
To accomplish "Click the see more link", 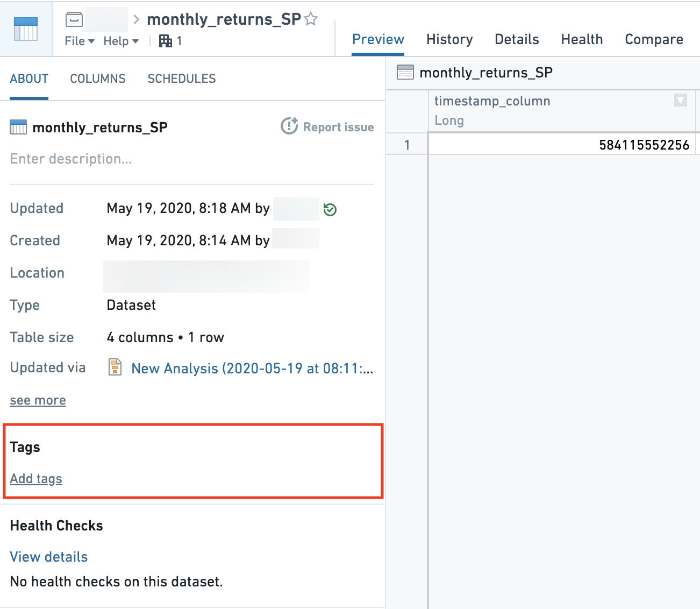I will pos(38,400).
